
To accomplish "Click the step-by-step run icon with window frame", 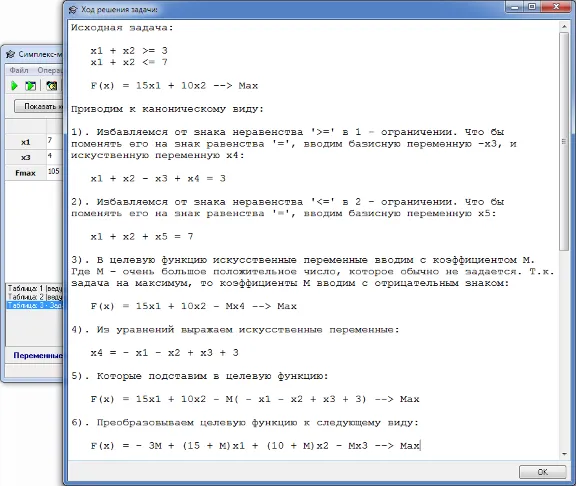I will click(x=30, y=86).
